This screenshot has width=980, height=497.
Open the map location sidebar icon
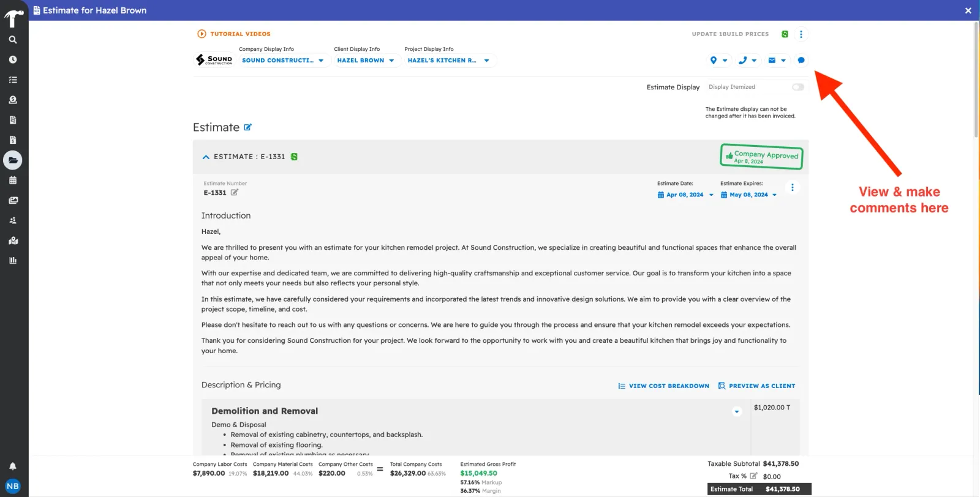pyautogui.click(x=13, y=241)
